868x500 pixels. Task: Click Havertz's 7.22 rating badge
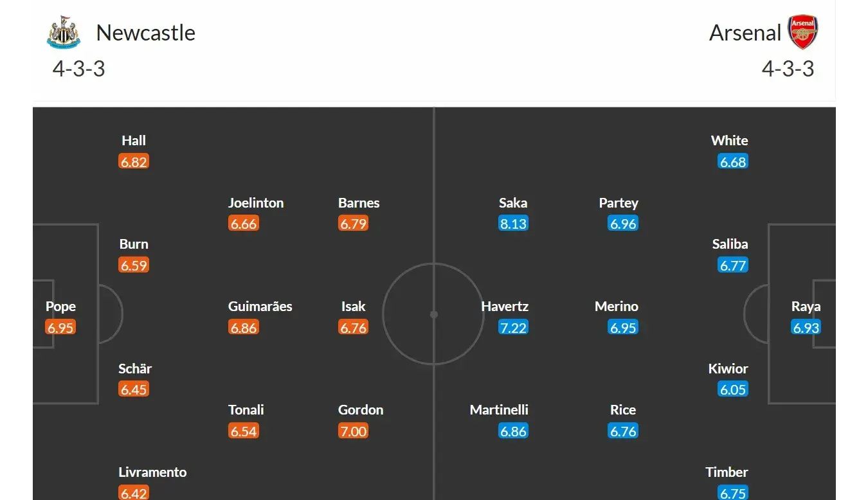[x=512, y=328]
